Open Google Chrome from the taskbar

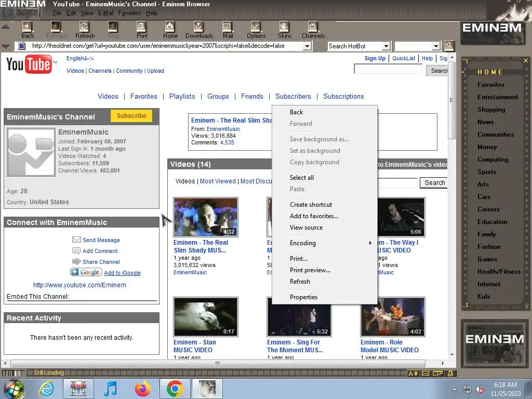pos(175,389)
